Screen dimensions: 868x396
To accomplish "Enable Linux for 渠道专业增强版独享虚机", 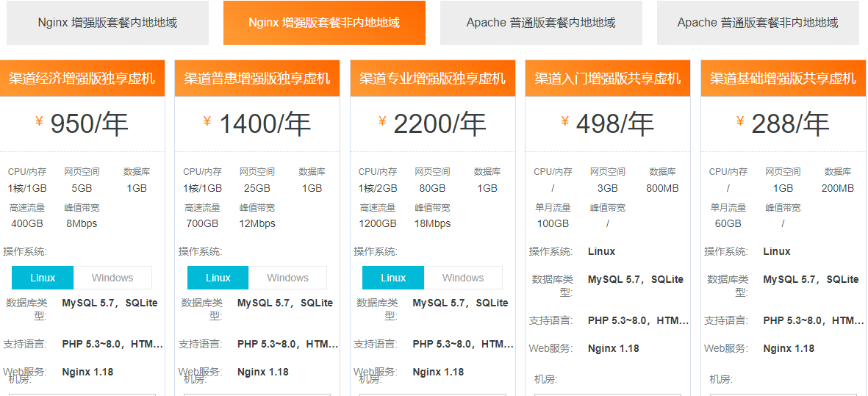I will [393, 278].
